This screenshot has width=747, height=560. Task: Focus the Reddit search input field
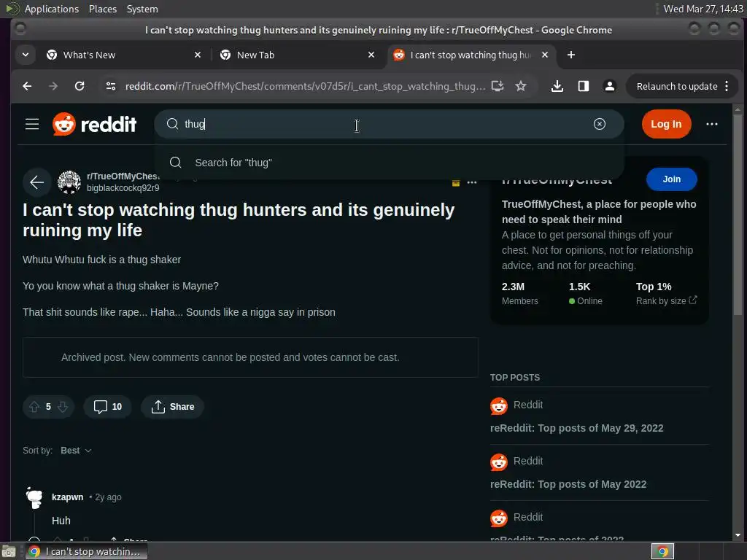click(388, 124)
